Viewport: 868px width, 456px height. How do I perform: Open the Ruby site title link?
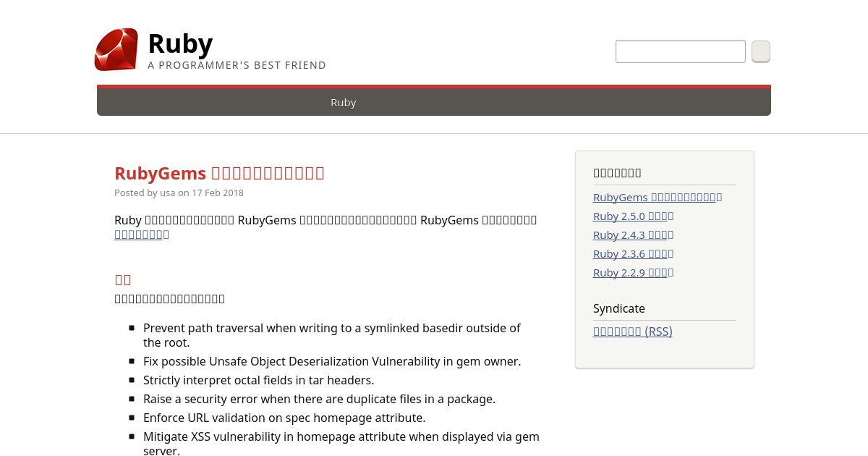[180, 43]
